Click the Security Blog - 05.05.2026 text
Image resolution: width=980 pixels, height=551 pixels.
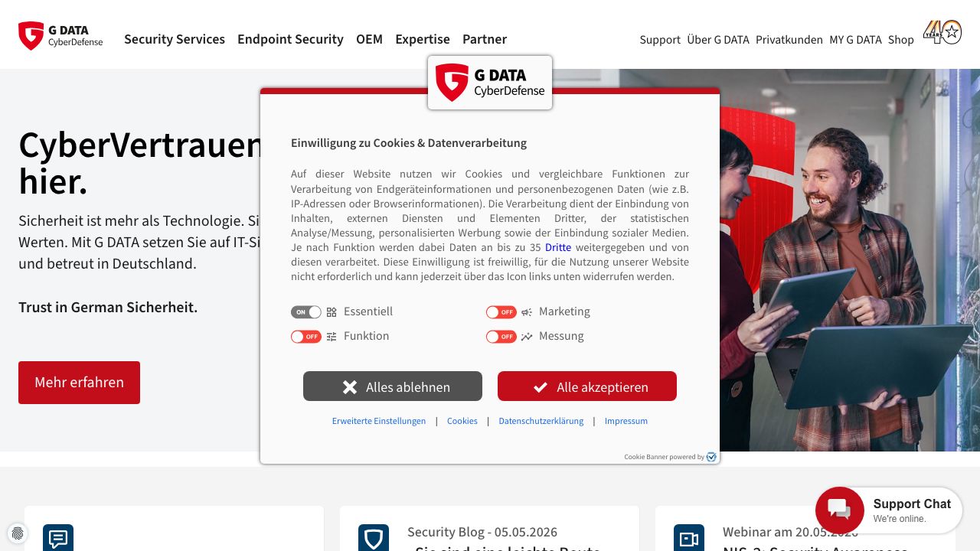coord(482,532)
